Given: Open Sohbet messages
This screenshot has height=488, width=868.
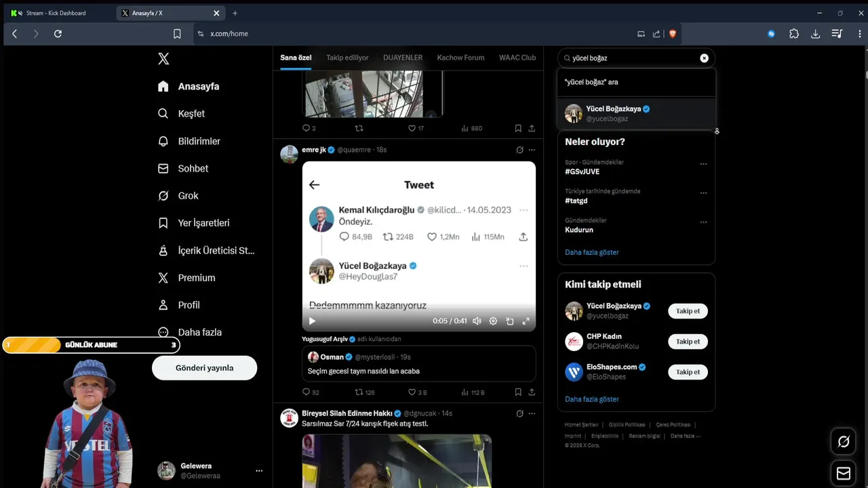Looking at the screenshot, I should (183, 168).
